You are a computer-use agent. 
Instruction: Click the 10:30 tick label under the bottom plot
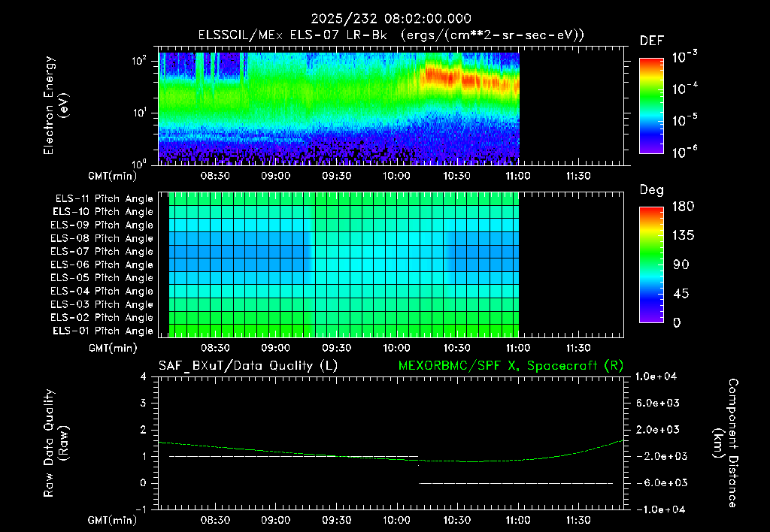point(457,520)
